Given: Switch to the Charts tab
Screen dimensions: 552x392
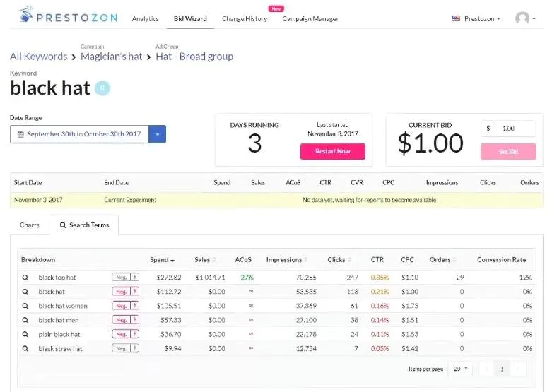Looking at the screenshot, I should pyautogui.click(x=30, y=225).
